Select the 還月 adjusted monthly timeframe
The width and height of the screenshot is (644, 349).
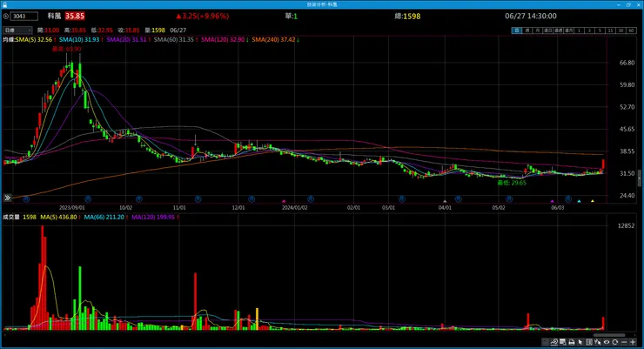tap(568, 30)
